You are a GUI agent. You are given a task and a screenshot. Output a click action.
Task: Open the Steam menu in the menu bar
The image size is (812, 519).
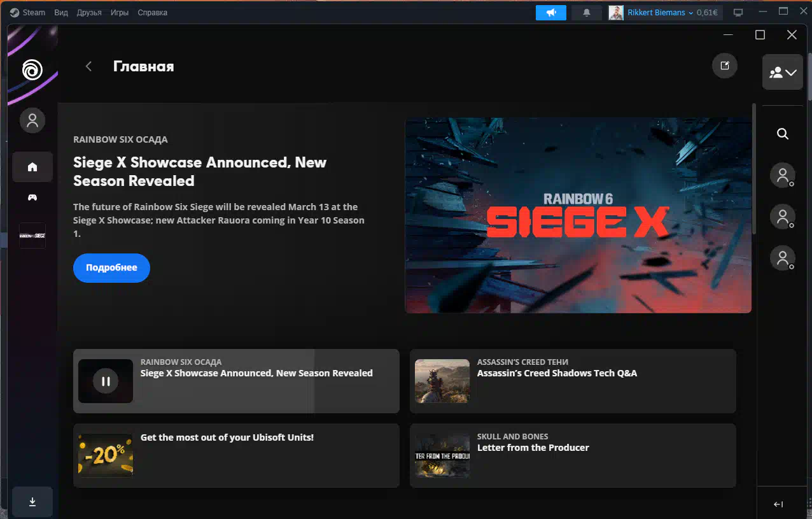28,13
